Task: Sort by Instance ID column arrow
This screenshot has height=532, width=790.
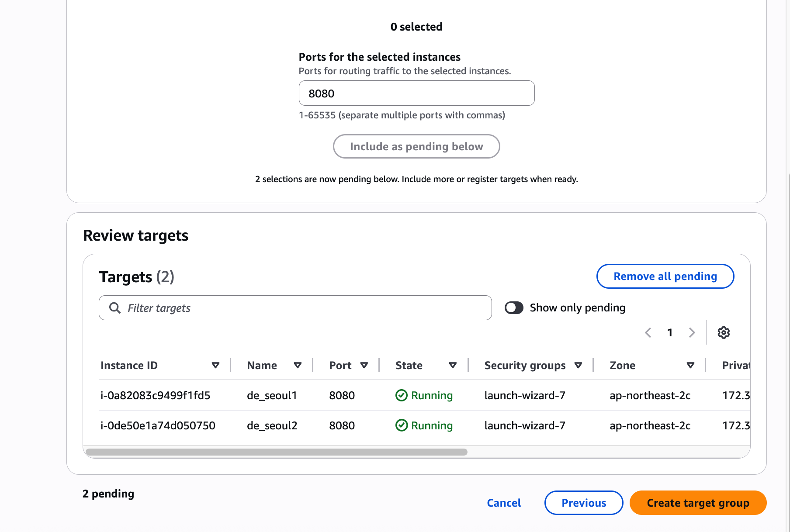Action: click(215, 366)
